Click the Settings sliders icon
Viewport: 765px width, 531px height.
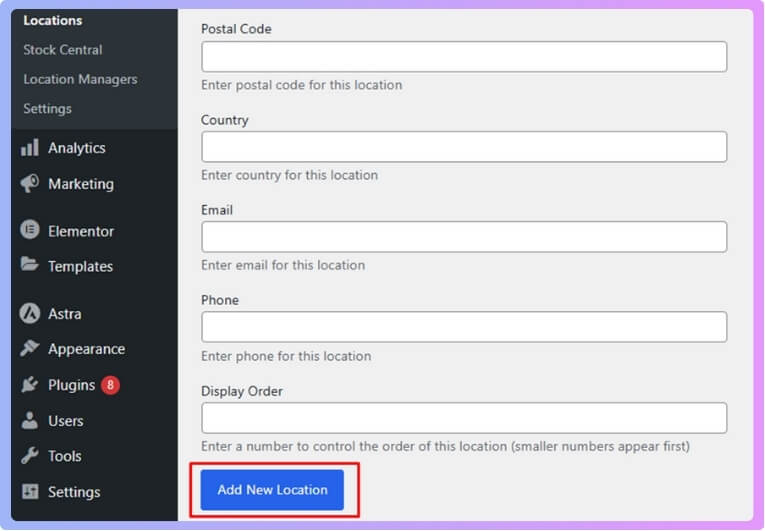coord(30,492)
